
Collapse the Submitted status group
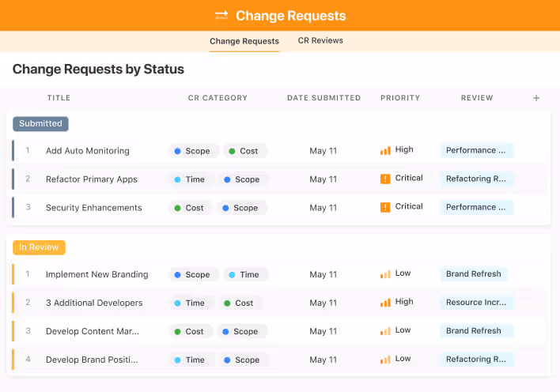click(x=40, y=123)
